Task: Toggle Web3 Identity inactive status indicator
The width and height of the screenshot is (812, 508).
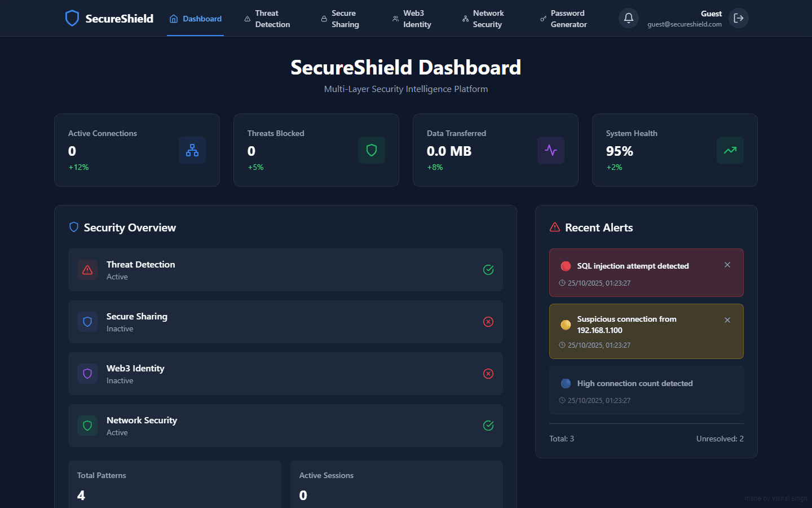Action: click(488, 374)
